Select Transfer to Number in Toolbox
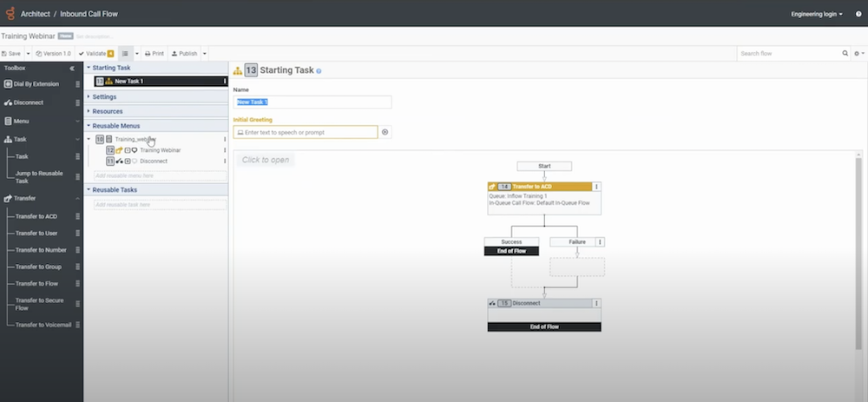 tap(41, 250)
